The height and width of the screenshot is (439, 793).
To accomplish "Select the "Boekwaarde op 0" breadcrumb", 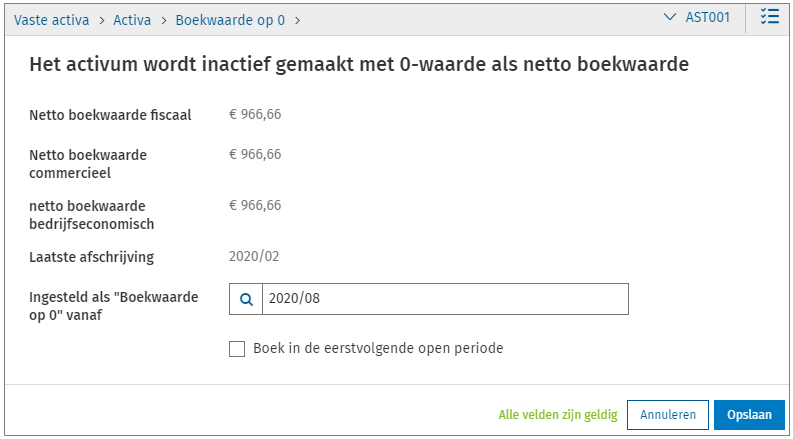I will point(230,19).
